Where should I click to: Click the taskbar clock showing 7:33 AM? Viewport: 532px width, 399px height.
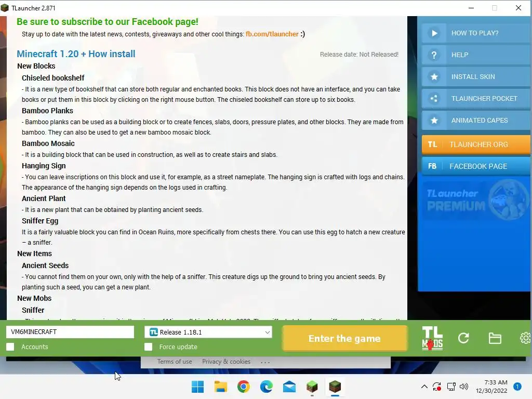(x=491, y=387)
